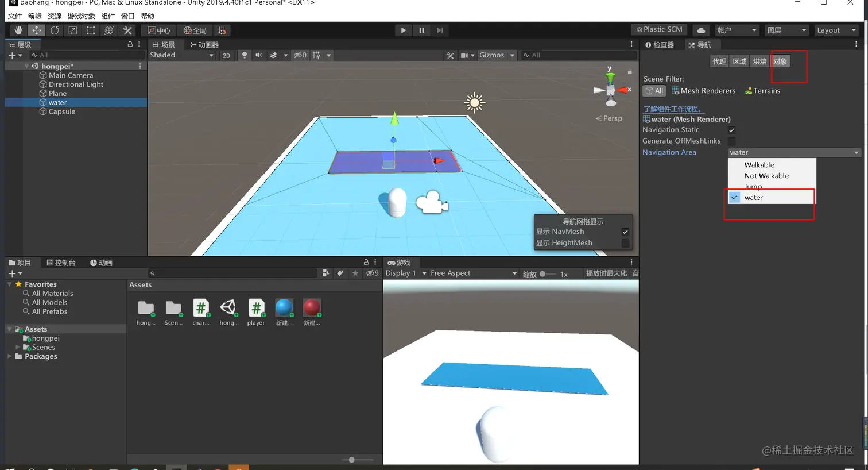This screenshot has width=868, height=470.
Task: Open the Free Aspect dropdown
Action: click(x=474, y=273)
